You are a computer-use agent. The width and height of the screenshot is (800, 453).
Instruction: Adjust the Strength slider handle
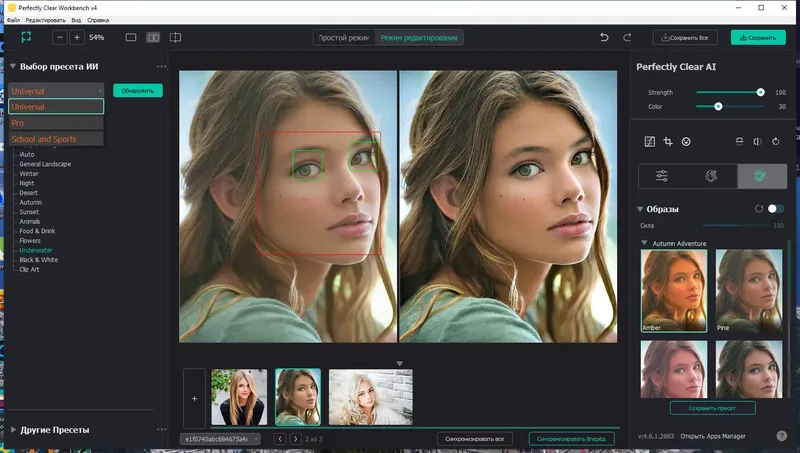pyautogui.click(x=760, y=92)
